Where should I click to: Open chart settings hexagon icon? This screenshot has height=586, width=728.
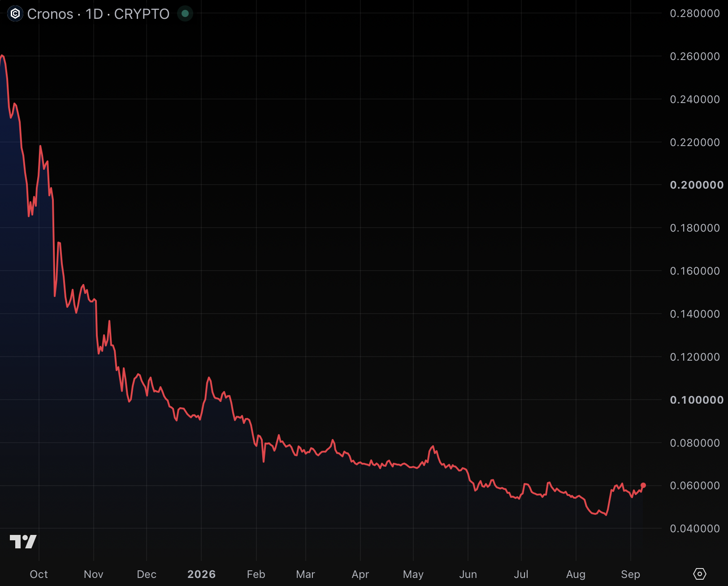699,574
